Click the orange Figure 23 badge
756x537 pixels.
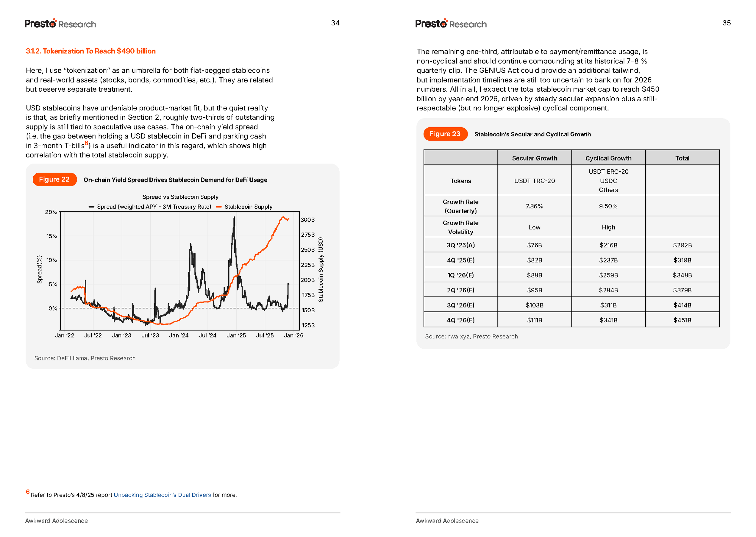click(x=445, y=134)
